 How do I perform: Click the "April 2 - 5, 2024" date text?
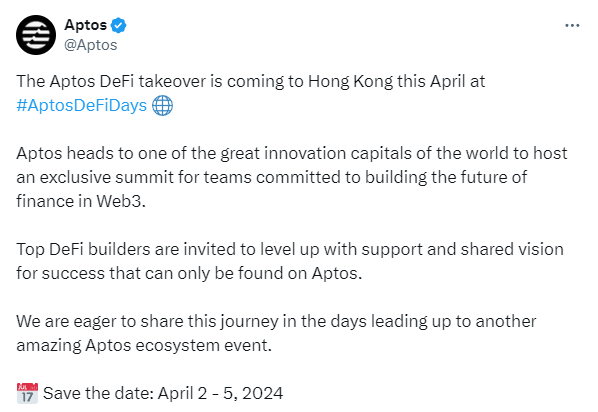[220, 393]
